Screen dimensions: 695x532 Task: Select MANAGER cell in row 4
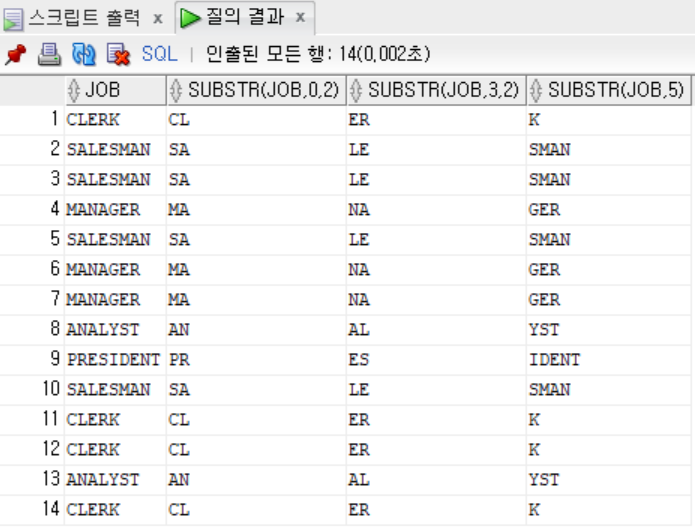pos(115,210)
